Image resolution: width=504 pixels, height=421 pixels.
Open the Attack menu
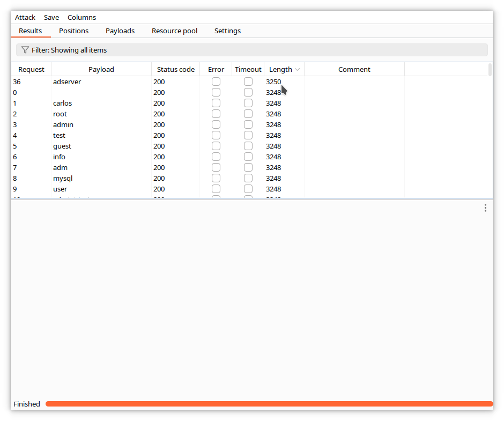tap(25, 17)
